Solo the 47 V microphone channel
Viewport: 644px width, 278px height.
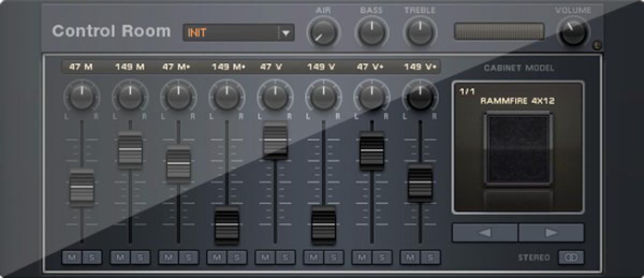[284, 258]
